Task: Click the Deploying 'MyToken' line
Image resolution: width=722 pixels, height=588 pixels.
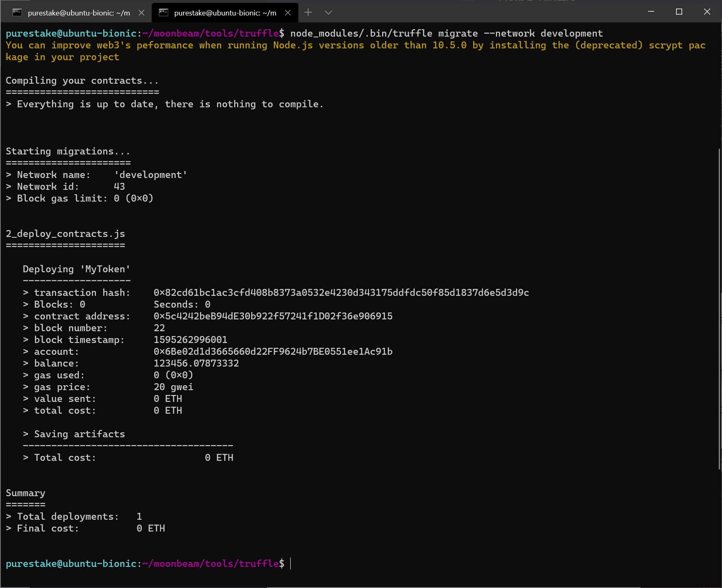Action: [x=76, y=269]
